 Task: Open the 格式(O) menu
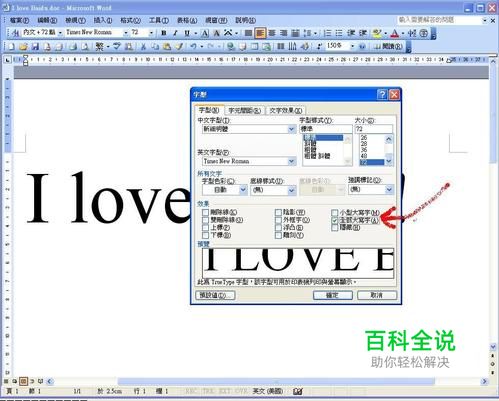[x=130, y=20]
